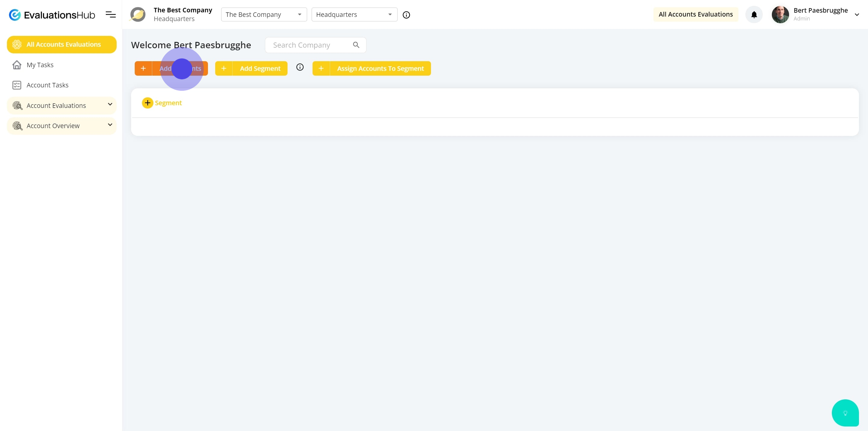This screenshot has width=868, height=431.
Task: Open the Headquarters dropdown
Action: (x=354, y=14)
